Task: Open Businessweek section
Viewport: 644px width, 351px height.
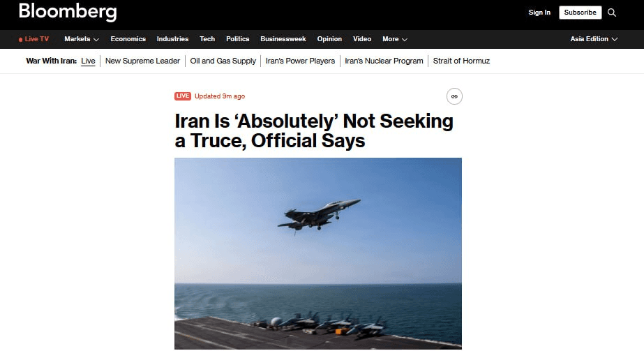Action: tap(283, 39)
